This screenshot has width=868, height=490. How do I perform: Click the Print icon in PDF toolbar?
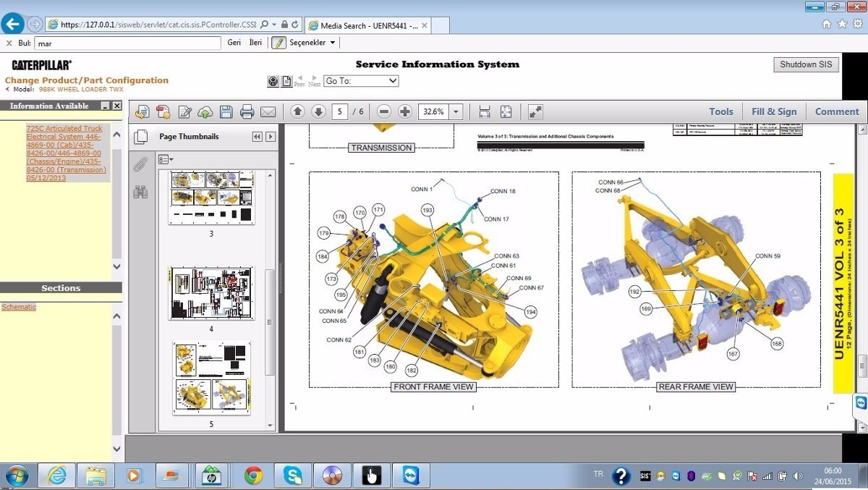[247, 111]
